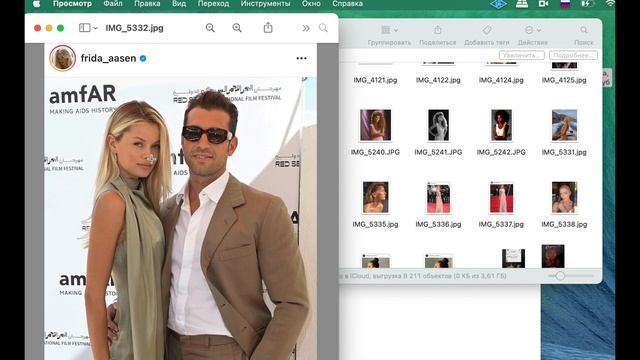Share the image from the Preview toolbar

(x=268, y=28)
